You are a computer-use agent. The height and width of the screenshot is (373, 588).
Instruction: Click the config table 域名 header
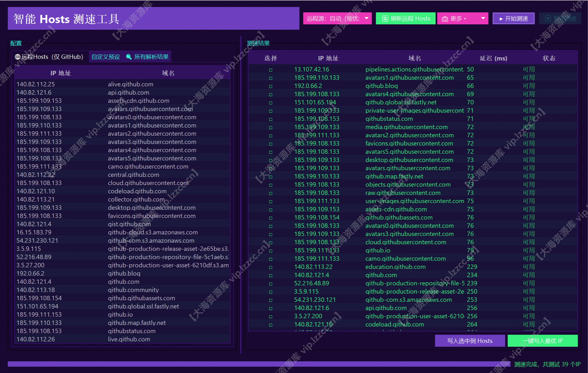168,73
